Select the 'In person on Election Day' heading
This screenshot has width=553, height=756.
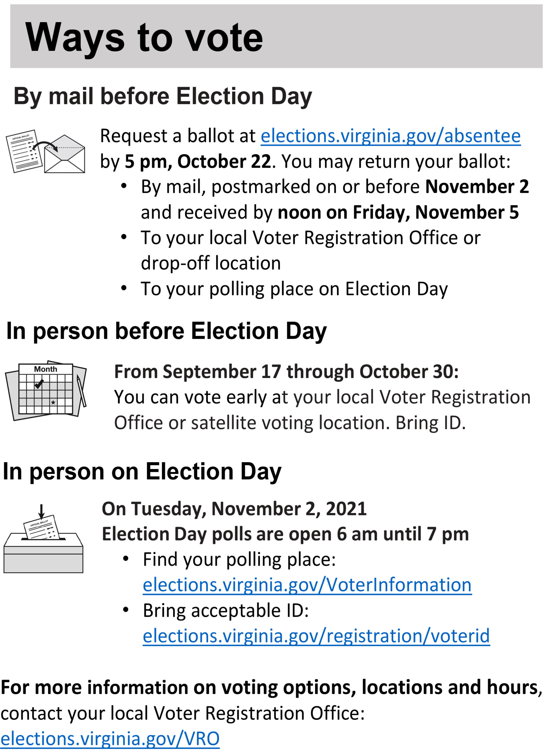pos(142,472)
